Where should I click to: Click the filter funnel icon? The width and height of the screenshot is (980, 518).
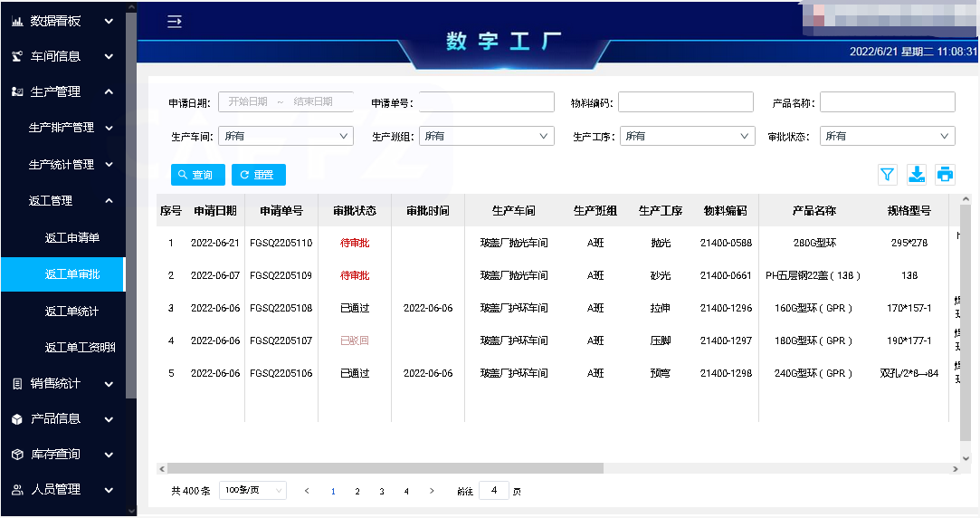[887, 175]
